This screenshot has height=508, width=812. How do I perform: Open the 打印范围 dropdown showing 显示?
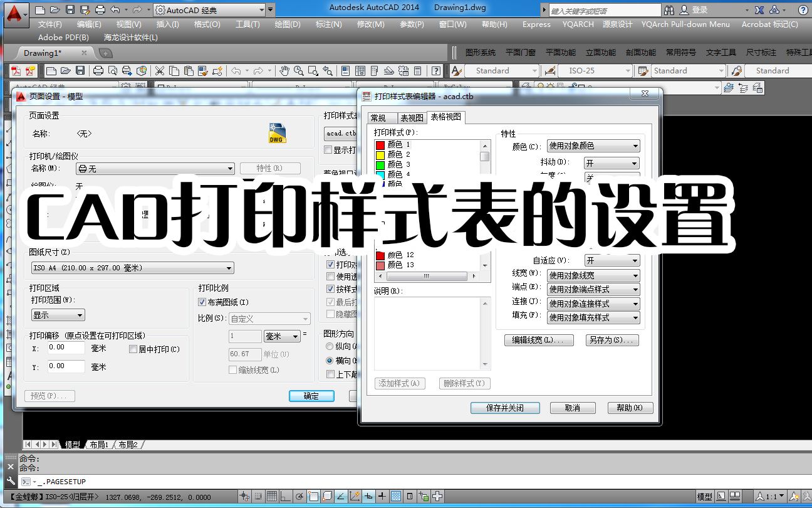58,315
